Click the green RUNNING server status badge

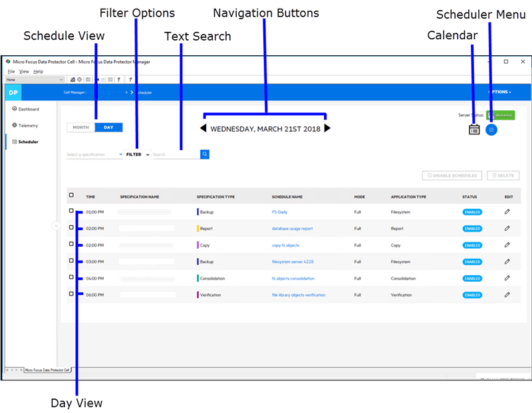coord(501,115)
